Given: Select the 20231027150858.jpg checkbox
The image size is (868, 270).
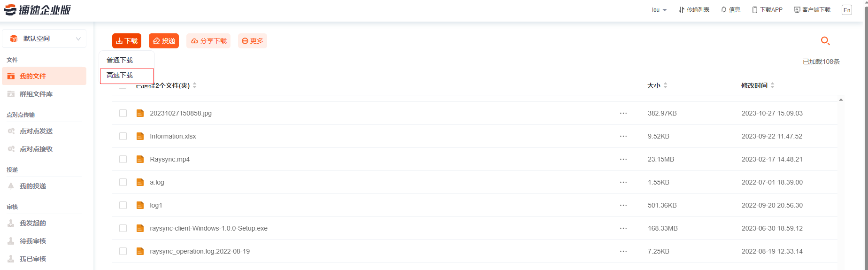Looking at the screenshot, I should (123, 113).
